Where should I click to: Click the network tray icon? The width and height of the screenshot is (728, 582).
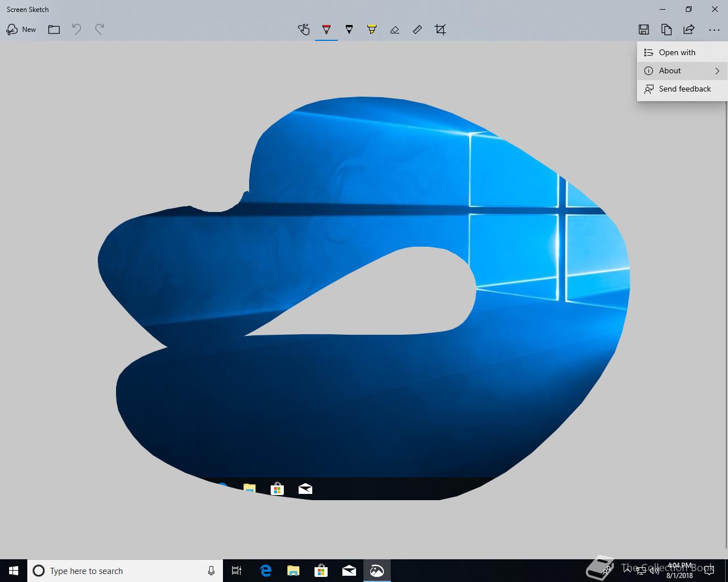pos(640,571)
